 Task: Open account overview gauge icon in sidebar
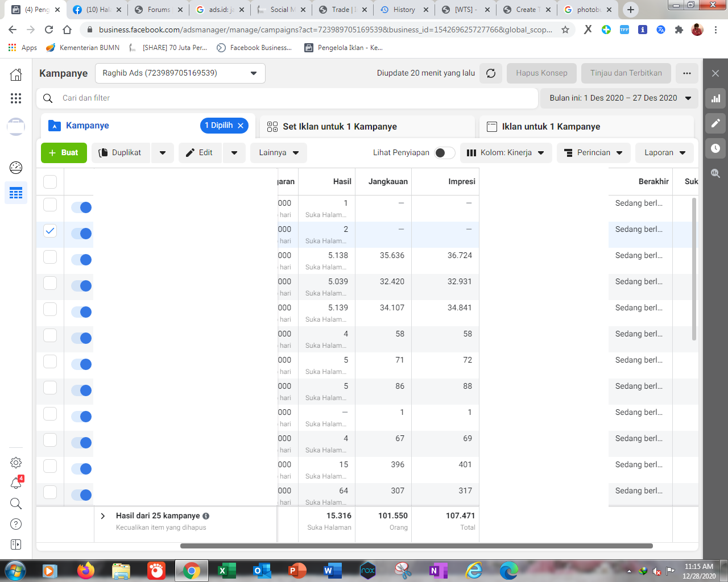click(x=16, y=167)
